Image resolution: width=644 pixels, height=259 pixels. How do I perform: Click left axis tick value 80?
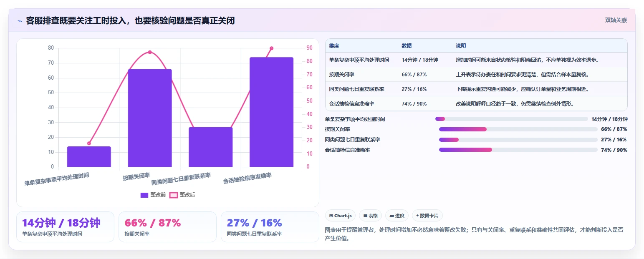(x=51, y=48)
